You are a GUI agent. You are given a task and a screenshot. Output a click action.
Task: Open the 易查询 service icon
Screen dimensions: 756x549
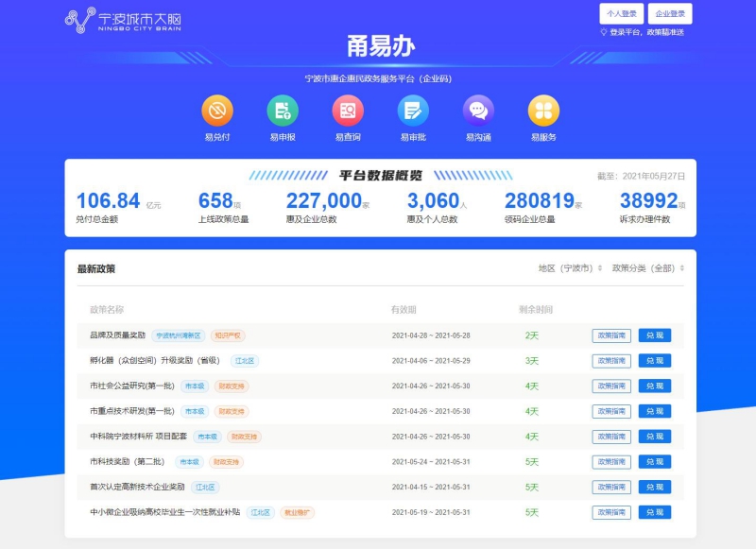pos(348,111)
